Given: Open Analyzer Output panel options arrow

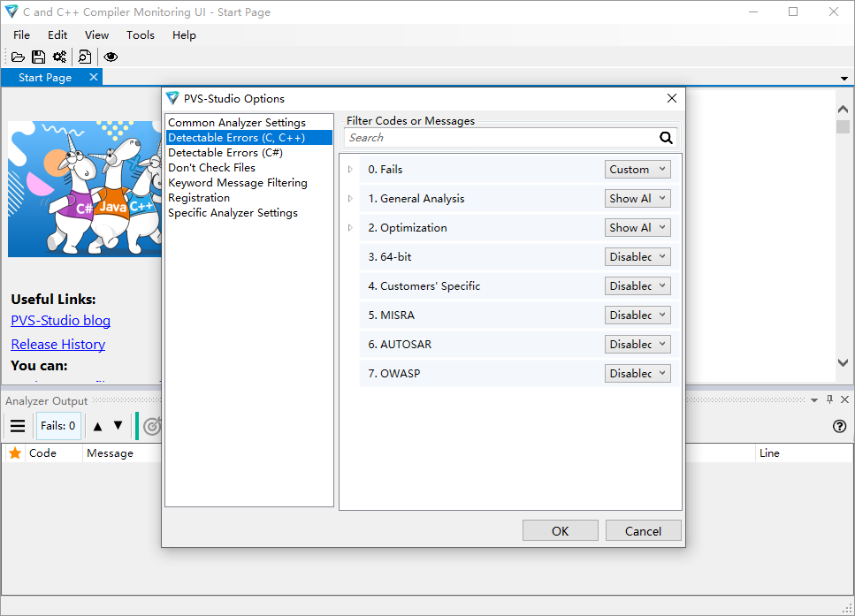Looking at the screenshot, I should tap(814, 400).
